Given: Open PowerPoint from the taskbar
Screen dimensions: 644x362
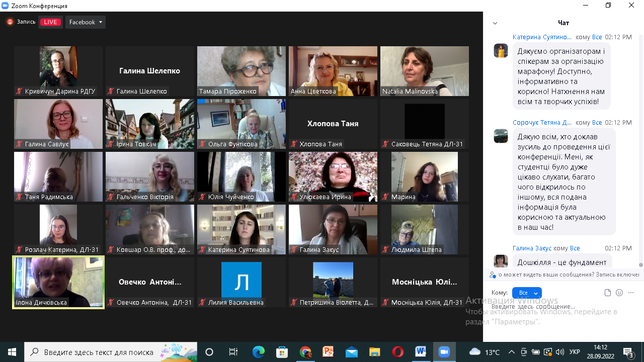Looking at the screenshot, I should pyautogui.click(x=328, y=352).
